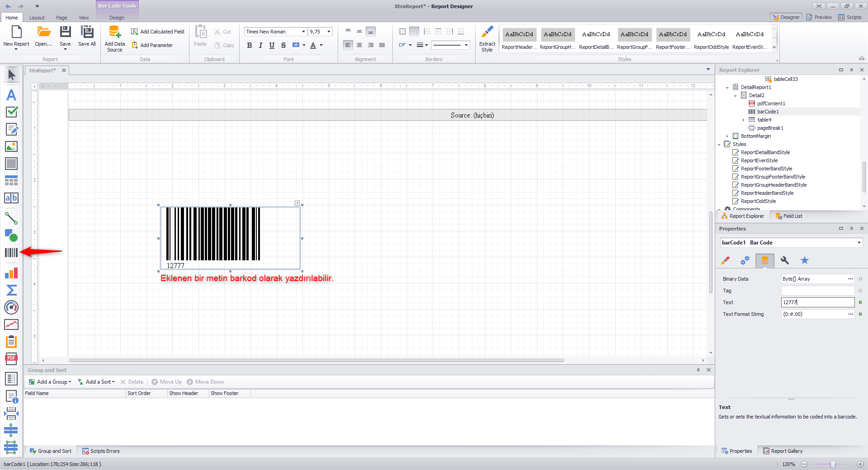Select the Check Box control tool
The image size is (868, 470).
point(11,112)
